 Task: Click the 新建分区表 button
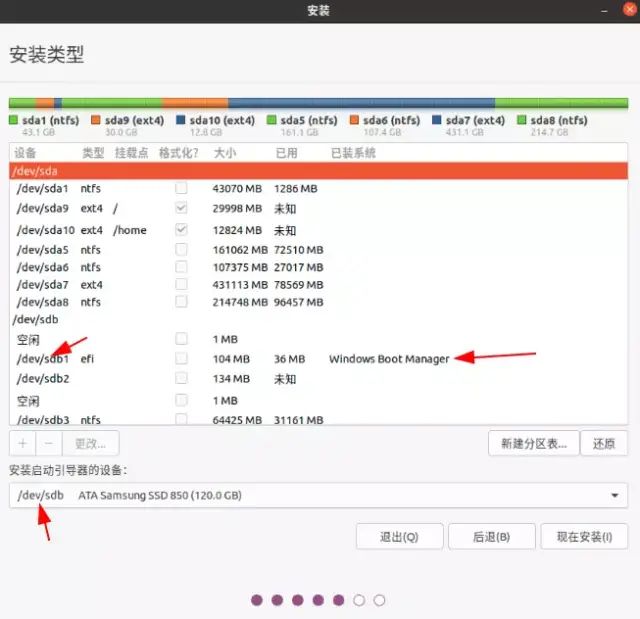point(534,443)
